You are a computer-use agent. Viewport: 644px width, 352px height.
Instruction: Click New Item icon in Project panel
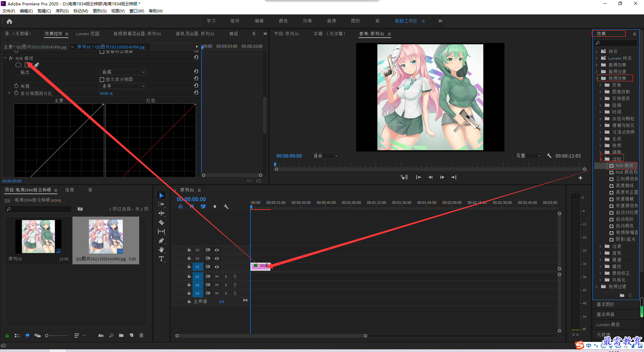[x=131, y=335]
